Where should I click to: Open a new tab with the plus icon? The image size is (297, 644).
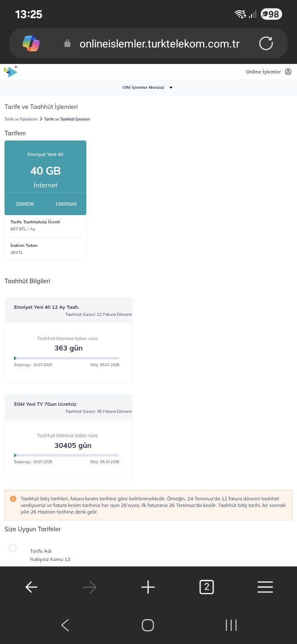[148, 587]
